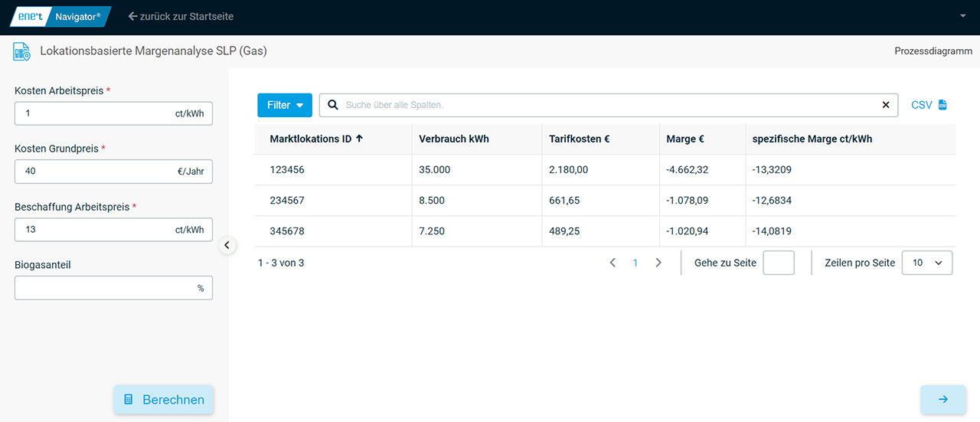This screenshot has height=422, width=980.
Task: Click zurück zur Startseite link
Action: [181, 16]
